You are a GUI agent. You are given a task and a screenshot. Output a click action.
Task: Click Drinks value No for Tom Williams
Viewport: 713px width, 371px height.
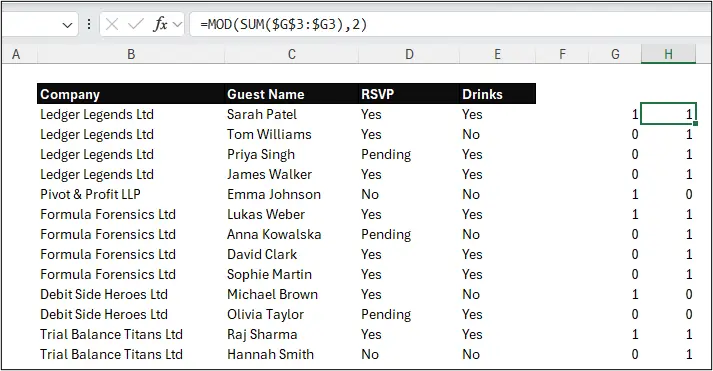(497, 134)
